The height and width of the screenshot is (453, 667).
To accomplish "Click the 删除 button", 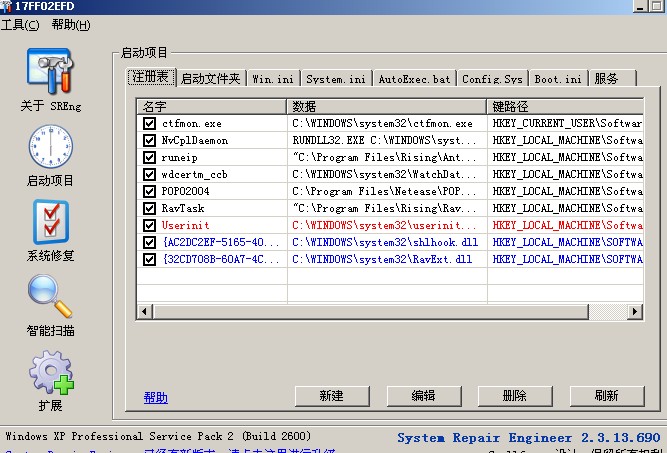I will [x=515, y=396].
